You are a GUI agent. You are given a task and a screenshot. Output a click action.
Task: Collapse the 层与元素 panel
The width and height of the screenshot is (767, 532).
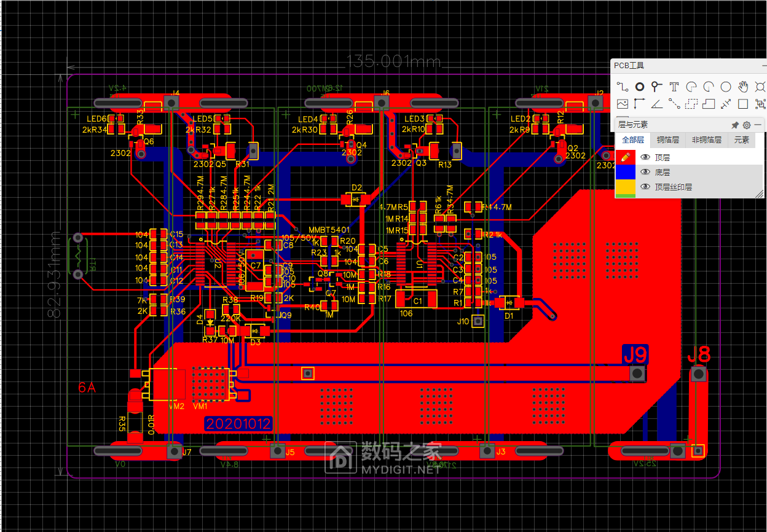click(x=758, y=125)
